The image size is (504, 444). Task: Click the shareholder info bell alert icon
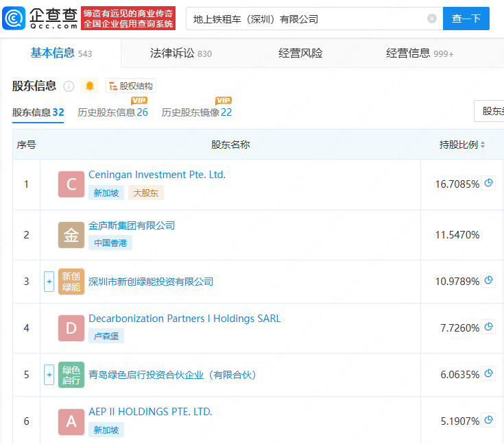90,86
